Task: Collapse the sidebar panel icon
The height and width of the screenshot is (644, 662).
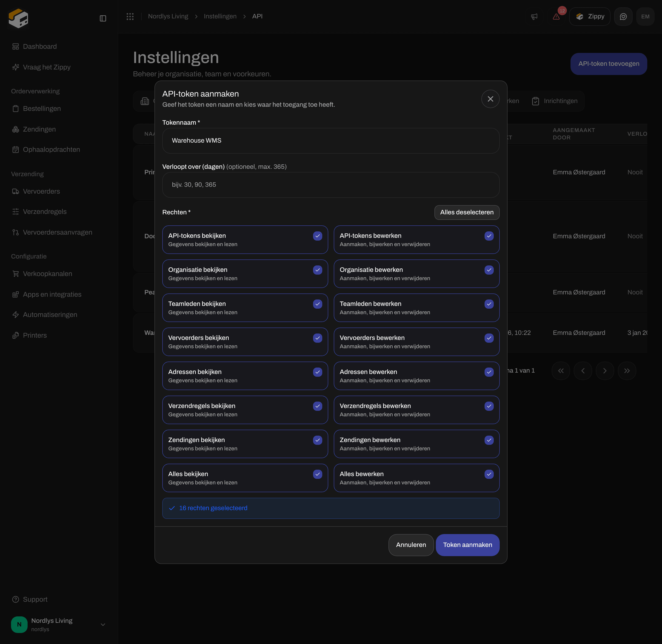Action: click(103, 18)
